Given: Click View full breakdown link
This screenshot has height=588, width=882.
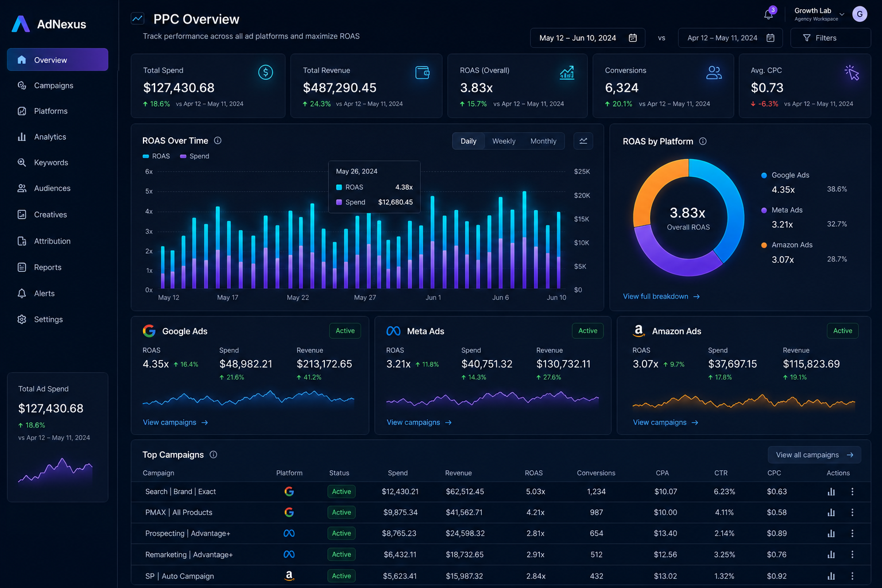Looking at the screenshot, I should [x=661, y=296].
